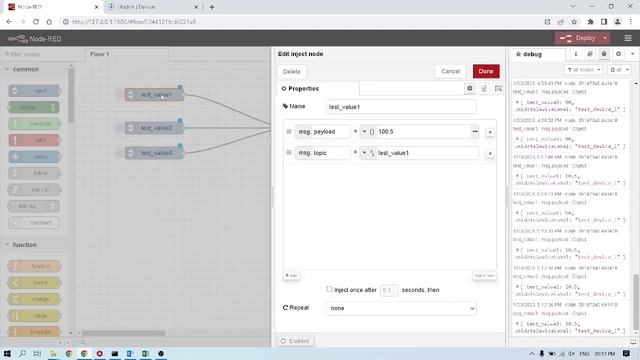Click the inject now button

click(x=484, y=276)
